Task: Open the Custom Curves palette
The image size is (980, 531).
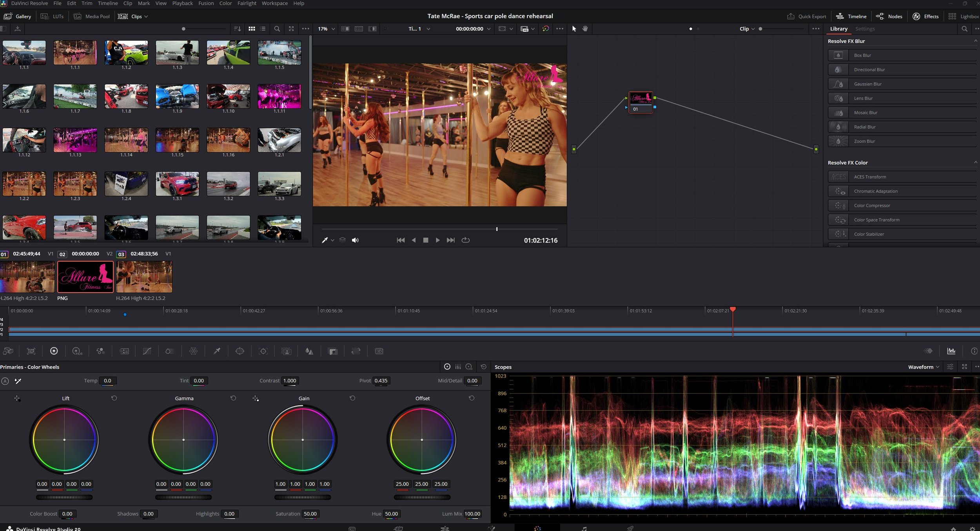Action: 147,351
